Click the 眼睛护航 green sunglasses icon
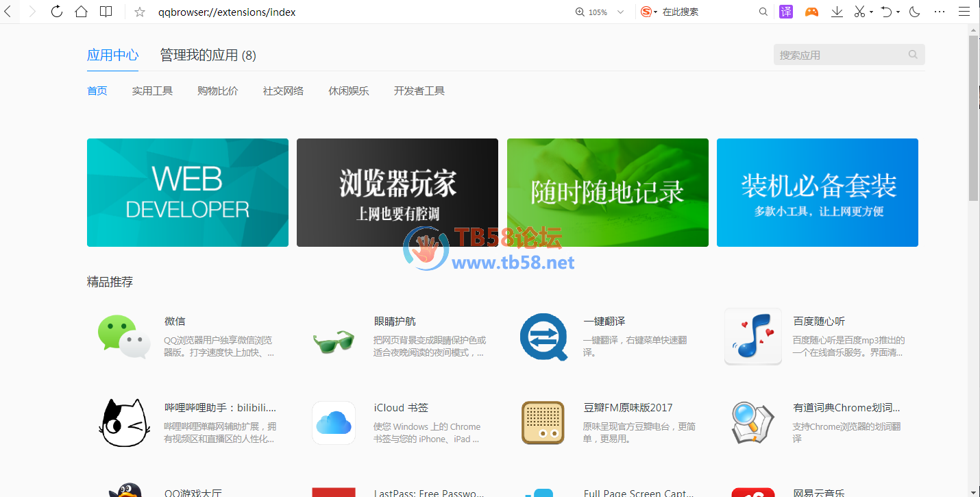The image size is (980, 497). pos(334,341)
